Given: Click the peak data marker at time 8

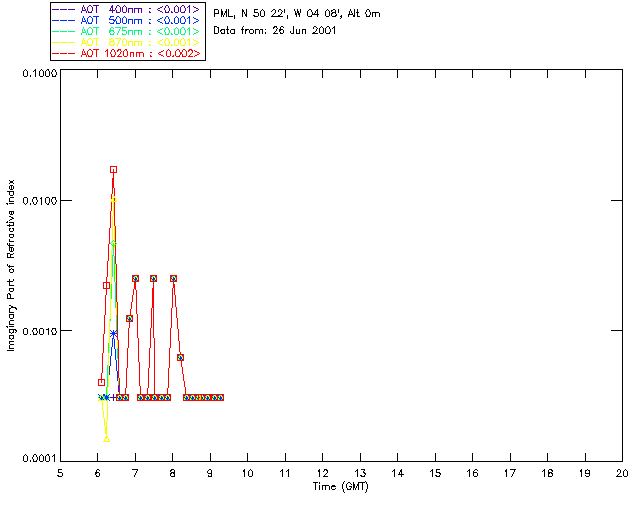Looking at the screenshot, I should (x=173, y=278).
